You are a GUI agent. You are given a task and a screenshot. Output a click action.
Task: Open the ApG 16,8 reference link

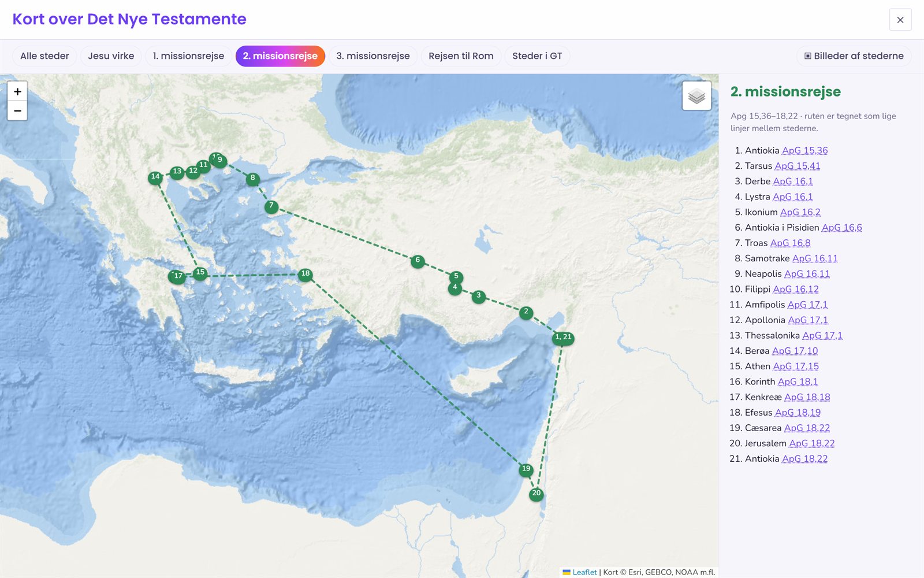[790, 243]
